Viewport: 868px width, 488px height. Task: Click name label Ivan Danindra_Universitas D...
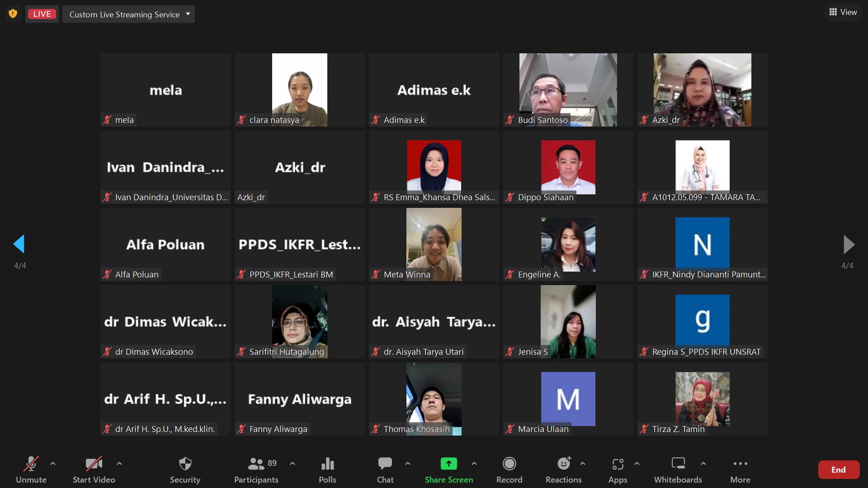171,197
